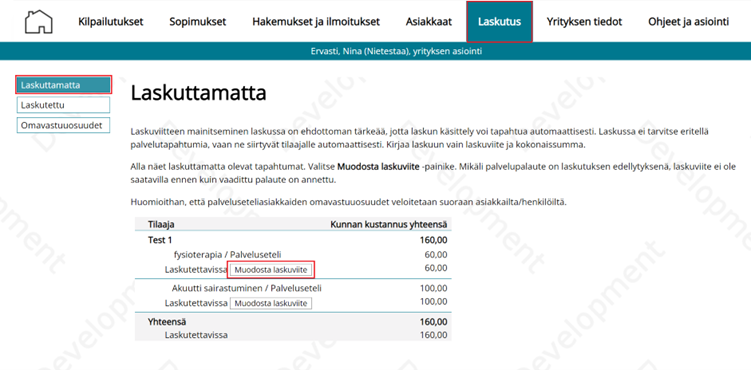Viewport: 751px width, 370px height.
Task: Click the bold Muodosta laskuviite text in instructions
Action: [378, 167]
